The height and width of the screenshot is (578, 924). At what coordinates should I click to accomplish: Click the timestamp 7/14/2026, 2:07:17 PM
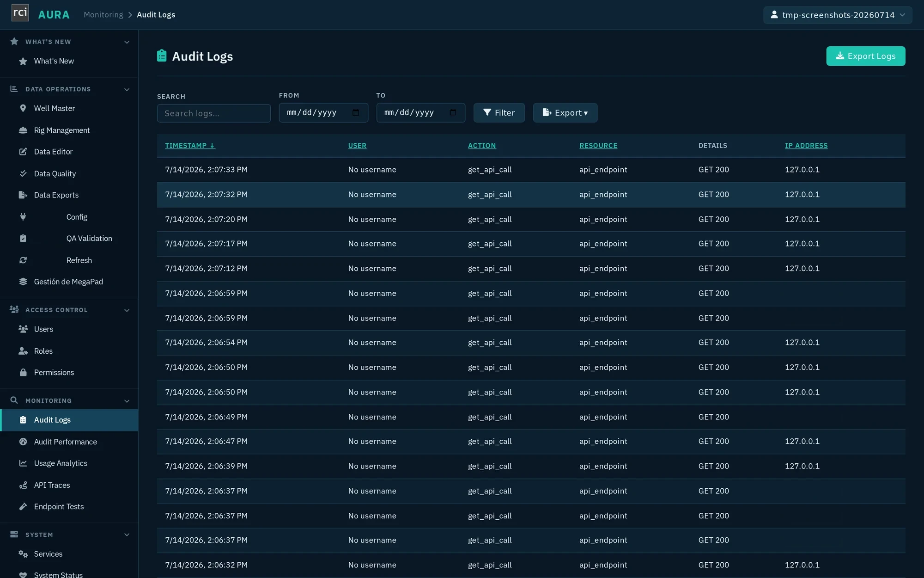click(207, 244)
